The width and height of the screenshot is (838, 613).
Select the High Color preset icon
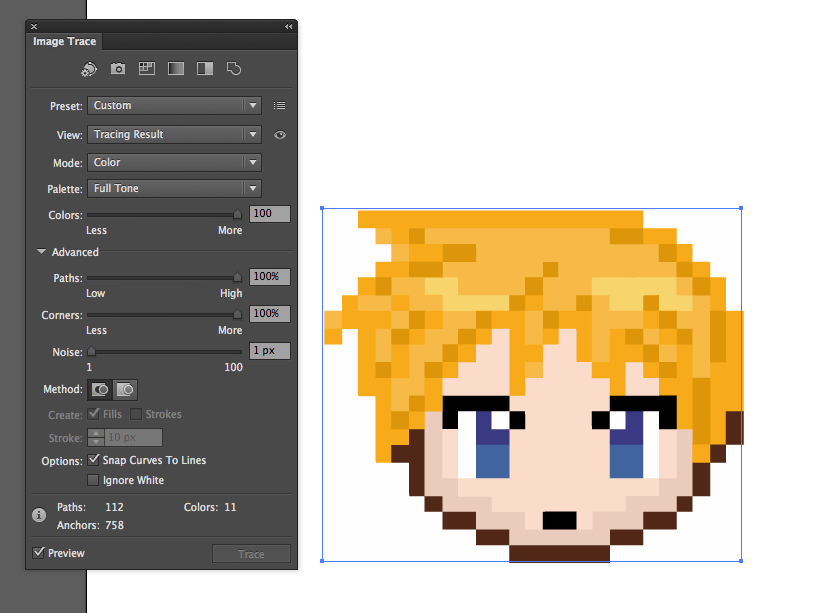coord(117,68)
